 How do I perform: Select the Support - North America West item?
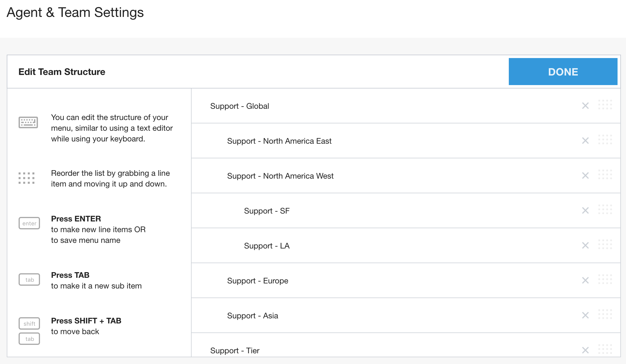pyautogui.click(x=280, y=176)
